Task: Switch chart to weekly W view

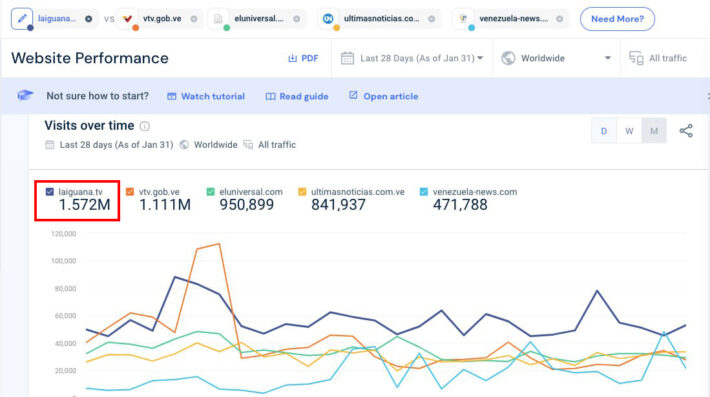Action: click(x=629, y=131)
